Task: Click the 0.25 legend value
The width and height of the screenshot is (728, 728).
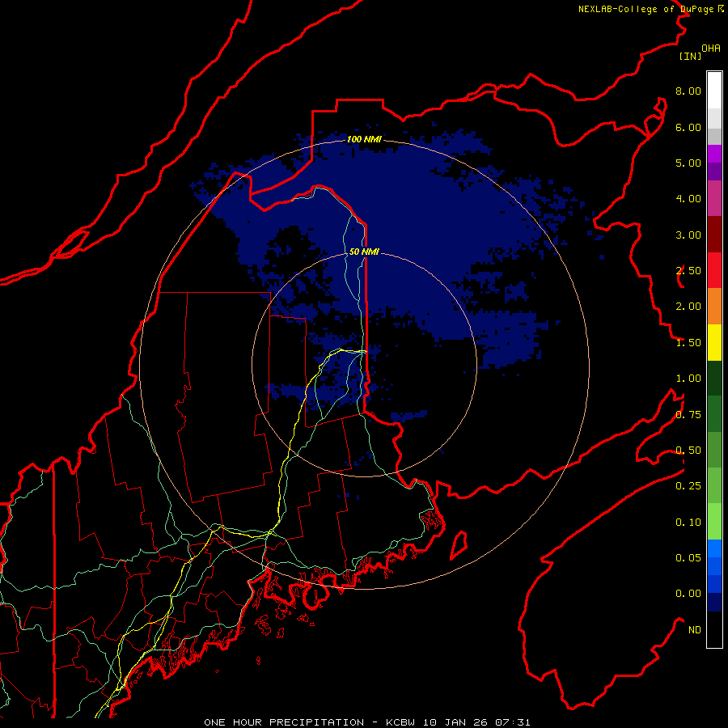Action: (x=688, y=486)
